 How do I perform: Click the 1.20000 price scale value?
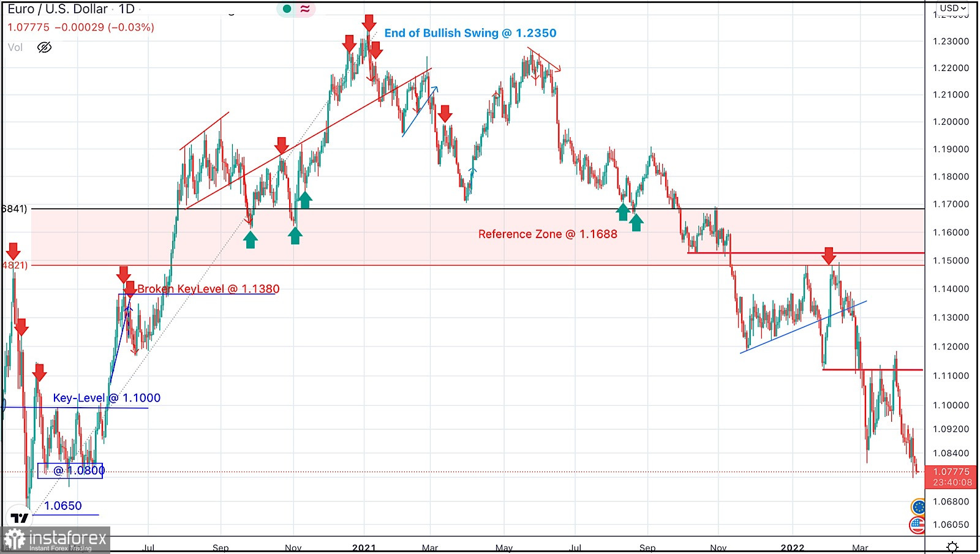951,122
